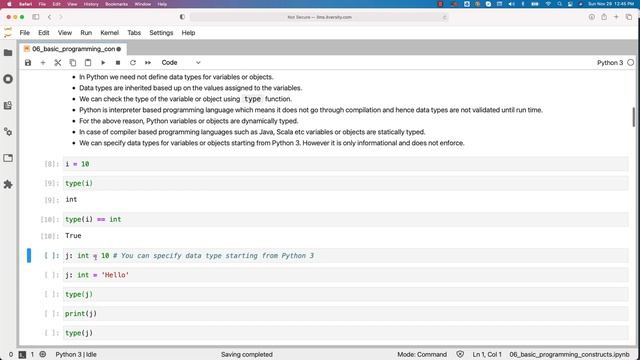Open the Edit menu in JupyterLab
Viewport: 640px width, 360px height.
click(44, 33)
